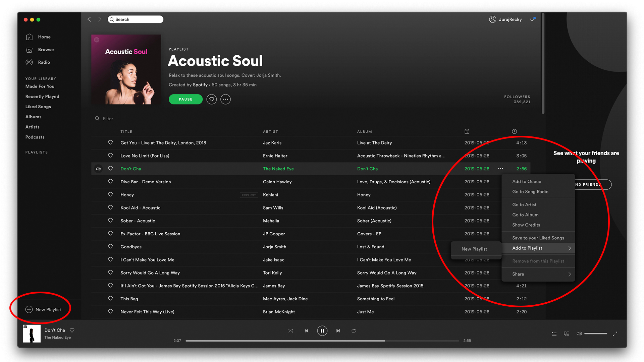The width and height of the screenshot is (644, 362).
Task: Like the song Honey by Kehlani
Action: (x=110, y=194)
